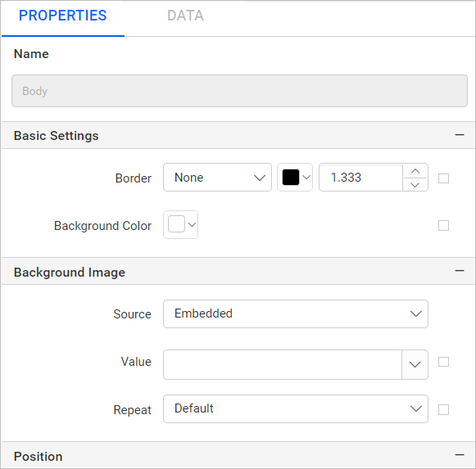Toggle the Background Color expression checkbox
The width and height of the screenshot is (476, 469).
(x=443, y=225)
